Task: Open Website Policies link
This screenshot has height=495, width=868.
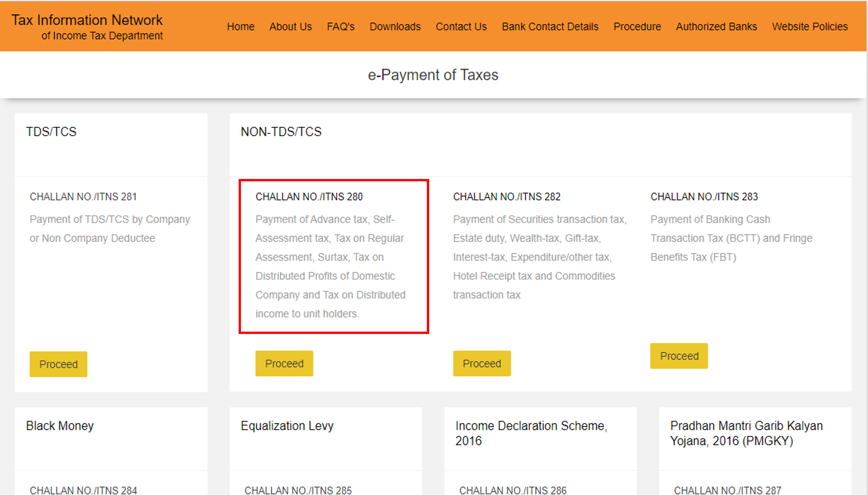Action: point(809,27)
